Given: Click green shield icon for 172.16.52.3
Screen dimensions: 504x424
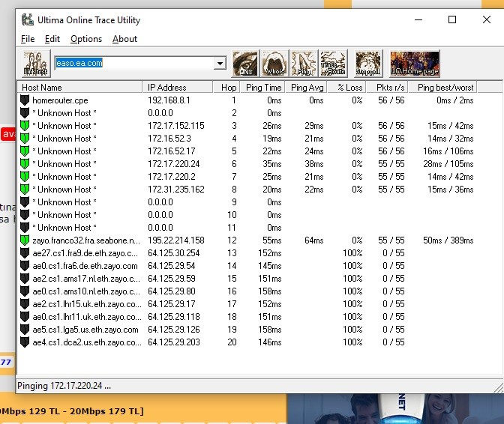Looking at the screenshot, I should [x=25, y=139].
